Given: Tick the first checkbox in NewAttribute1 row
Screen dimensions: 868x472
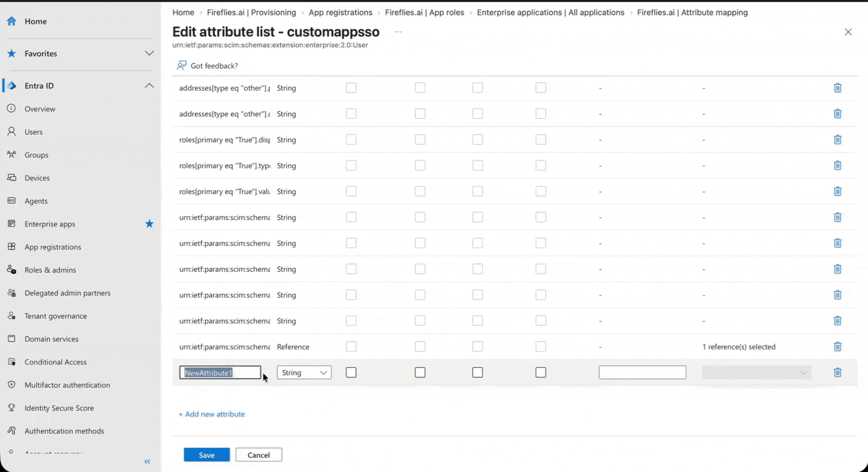Looking at the screenshot, I should tap(351, 373).
